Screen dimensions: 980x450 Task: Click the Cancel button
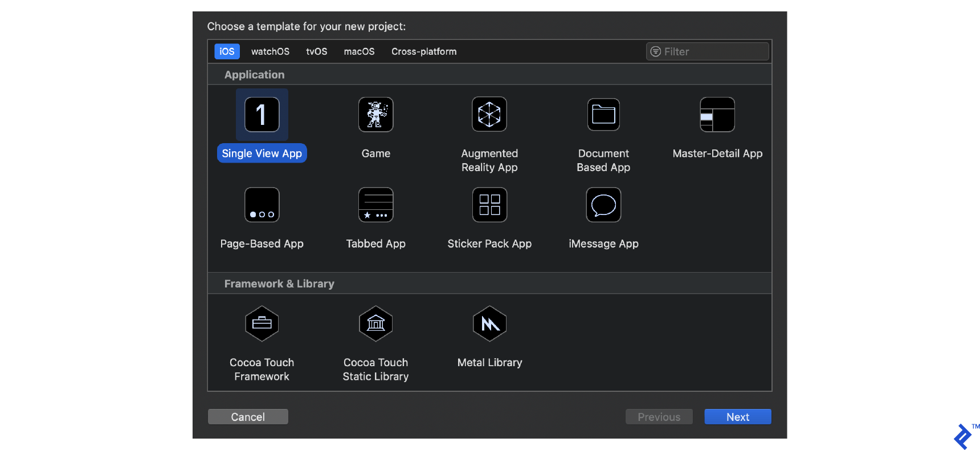248,417
